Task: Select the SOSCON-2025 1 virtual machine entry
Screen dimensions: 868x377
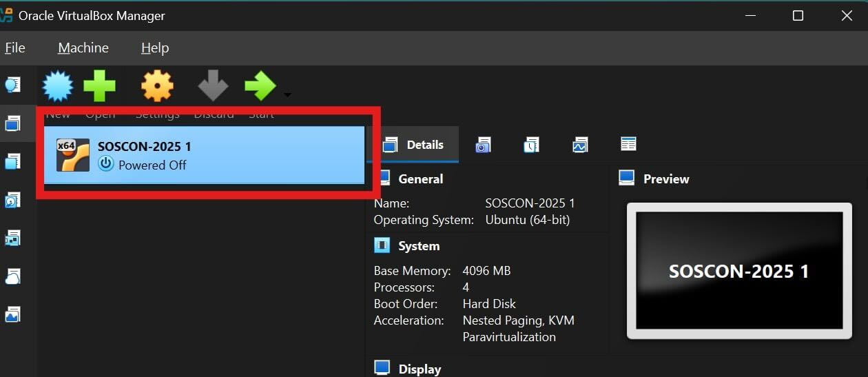Action: 204,155
